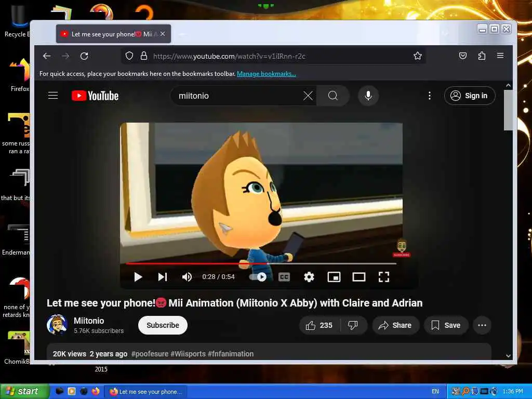Screen dimensions: 532x399
Task: Open Recycle Bin on desktop
Action: [x=17, y=20]
